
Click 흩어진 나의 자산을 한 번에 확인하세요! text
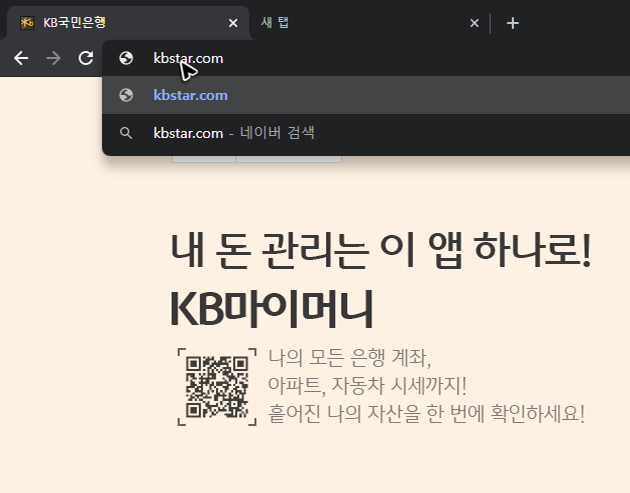(x=426, y=414)
